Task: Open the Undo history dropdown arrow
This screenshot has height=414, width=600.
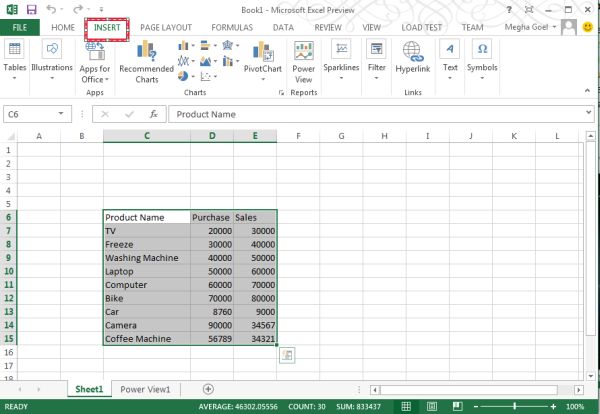Action: pyautogui.click(x=61, y=9)
